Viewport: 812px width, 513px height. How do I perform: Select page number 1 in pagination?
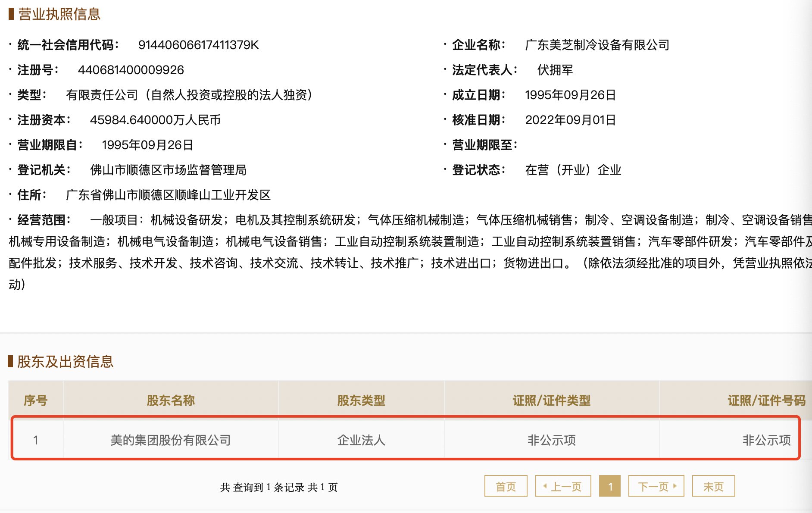click(x=610, y=486)
